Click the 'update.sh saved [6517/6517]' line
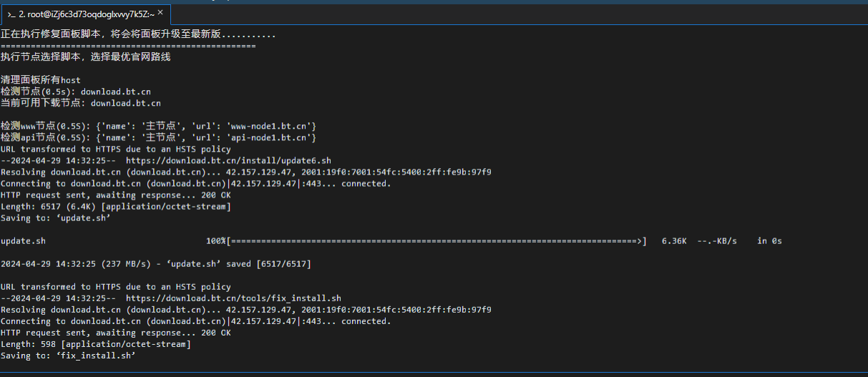 pos(156,264)
